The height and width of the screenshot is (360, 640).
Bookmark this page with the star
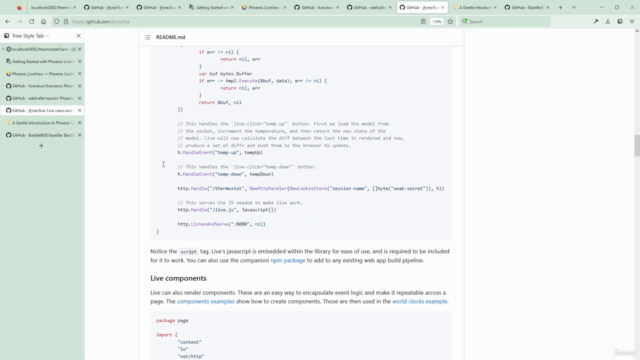(x=450, y=22)
